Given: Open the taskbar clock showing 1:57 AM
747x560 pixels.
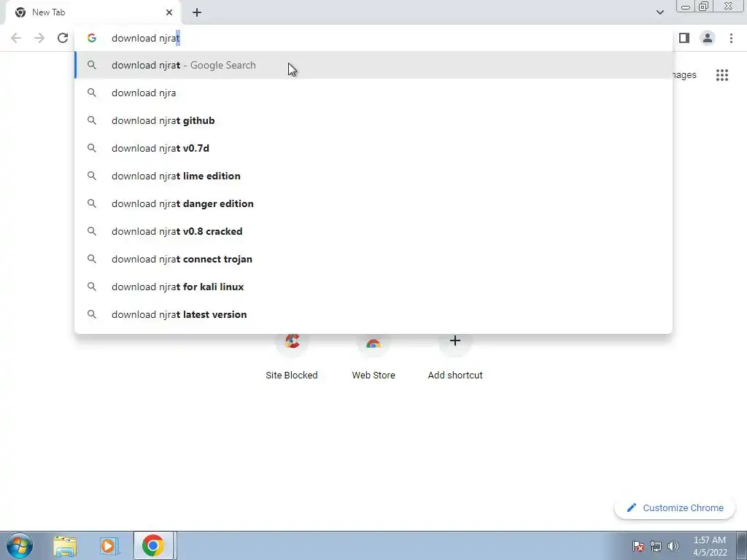Looking at the screenshot, I should (x=709, y=546).
